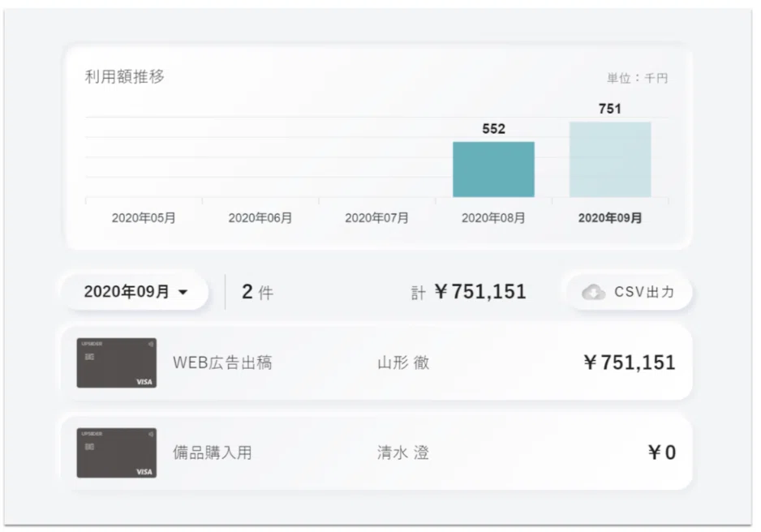The width and height of the screenshot is (761, 532).
Task: Click the 2020年05月 axis label
Action: click(x=144, y=218)
